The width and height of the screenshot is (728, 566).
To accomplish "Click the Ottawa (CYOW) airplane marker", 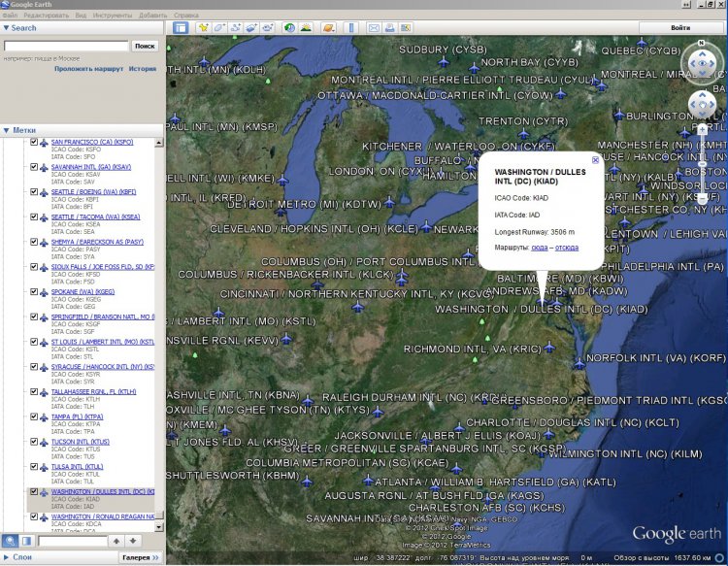I will [561, 94].
